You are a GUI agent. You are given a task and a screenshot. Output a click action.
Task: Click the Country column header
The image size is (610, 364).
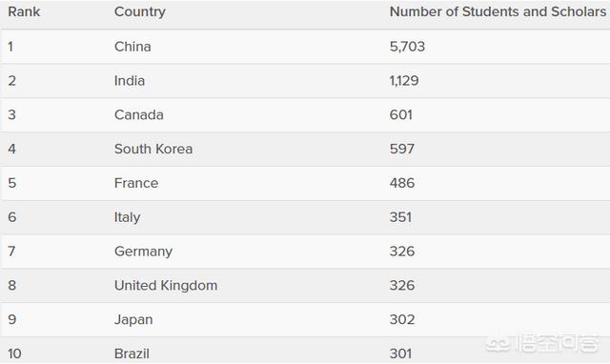[140, 11]
